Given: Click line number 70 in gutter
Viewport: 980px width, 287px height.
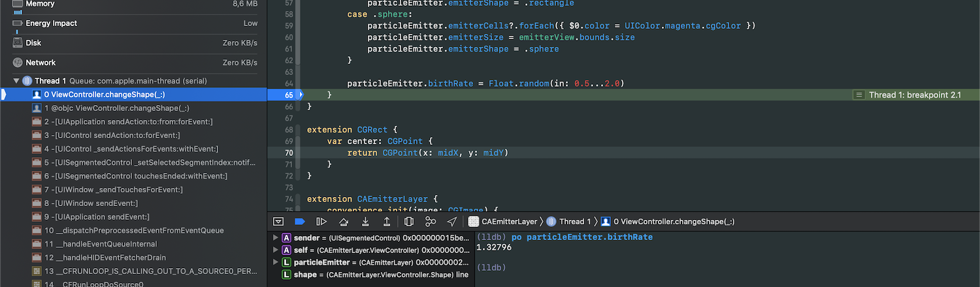Looking at the screenshot, I should click(290, 153).
